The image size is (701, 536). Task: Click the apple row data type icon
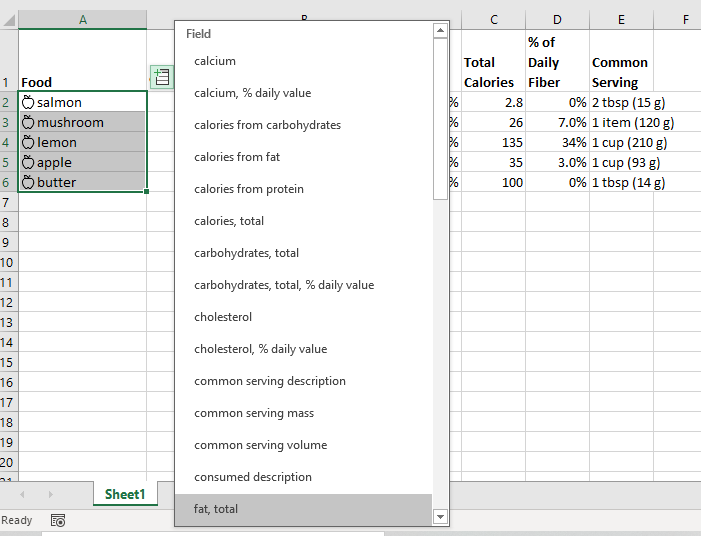pyautogui.click(x=28, y=162)
